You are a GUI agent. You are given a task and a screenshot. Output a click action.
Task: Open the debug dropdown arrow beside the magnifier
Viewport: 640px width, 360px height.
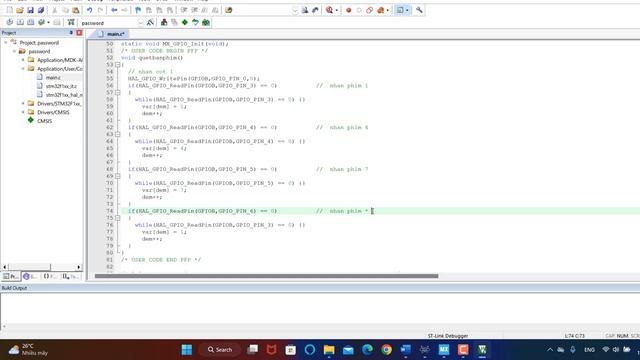[x=337, y=10]
